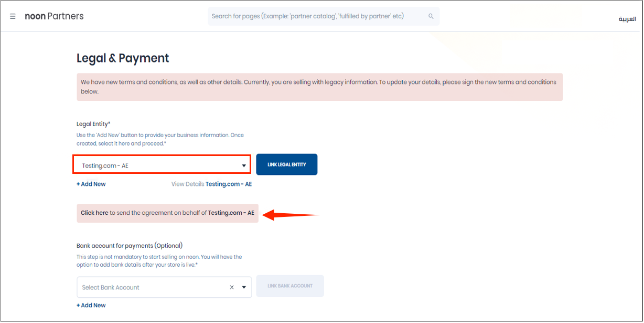The image size is (644, 323).
Task: Click here to send the agreement
Action: 94,213
